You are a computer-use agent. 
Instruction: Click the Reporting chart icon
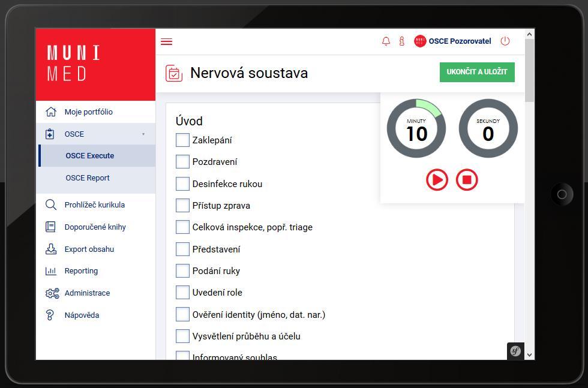(x=50, y=270)
